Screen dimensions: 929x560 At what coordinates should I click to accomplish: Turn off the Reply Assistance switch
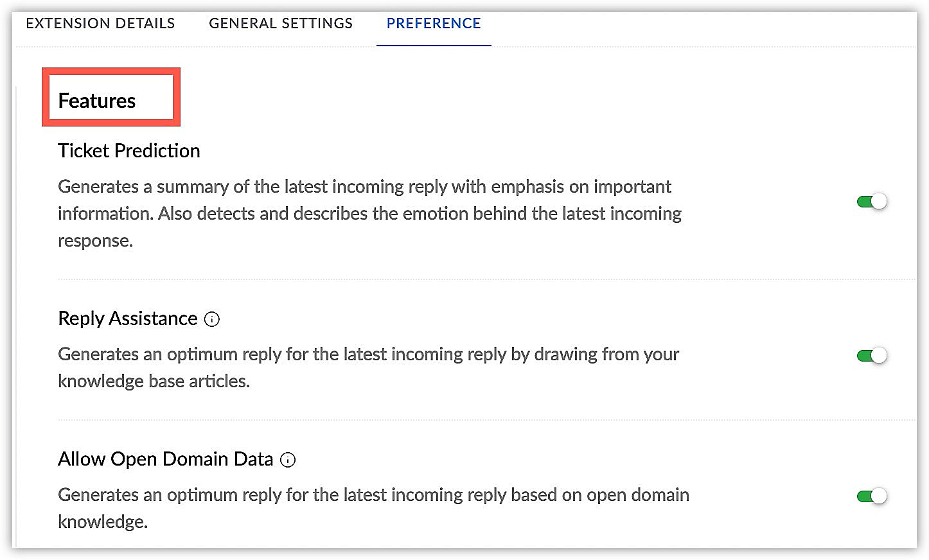pos(872,356)
